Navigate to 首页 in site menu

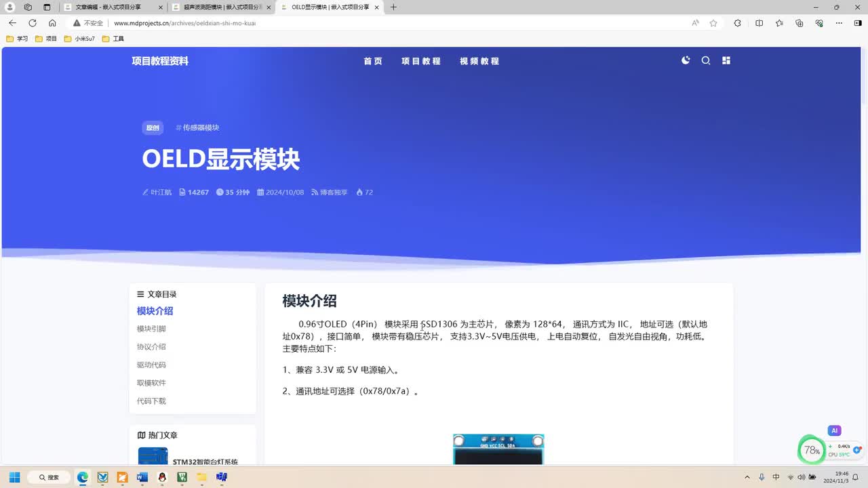coord(373,61)
